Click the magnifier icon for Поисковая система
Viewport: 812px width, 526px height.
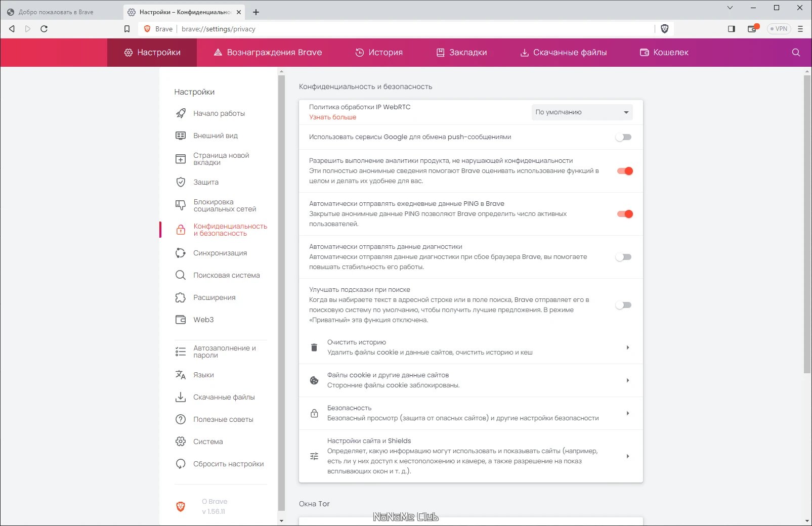coord(181,275)
